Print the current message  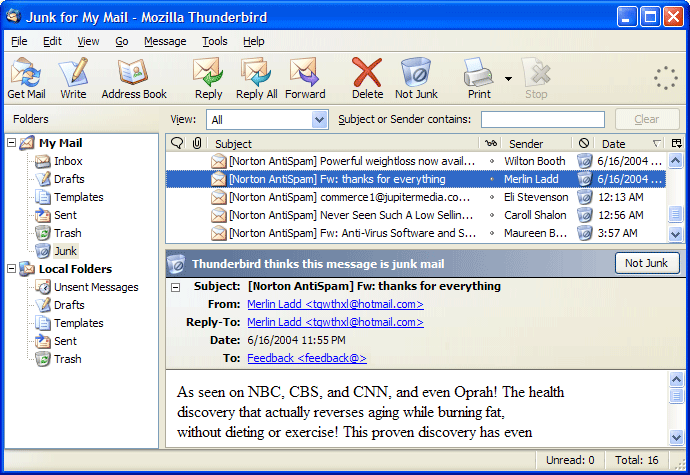coord(479,78)
